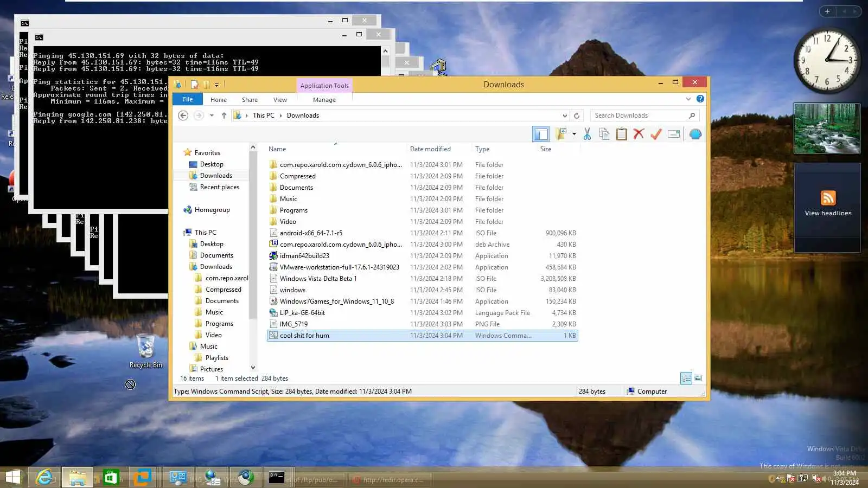The image size is (868, 488).
Task: Switch to Large icons view in the status bar
Action: pos(698,378)
